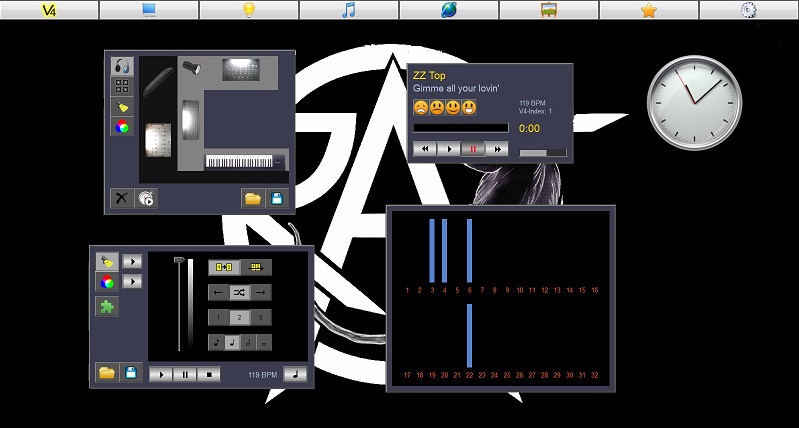Toggle the shuffle direction button
This screenshot has width=799, height=428.
pos(239,292)
